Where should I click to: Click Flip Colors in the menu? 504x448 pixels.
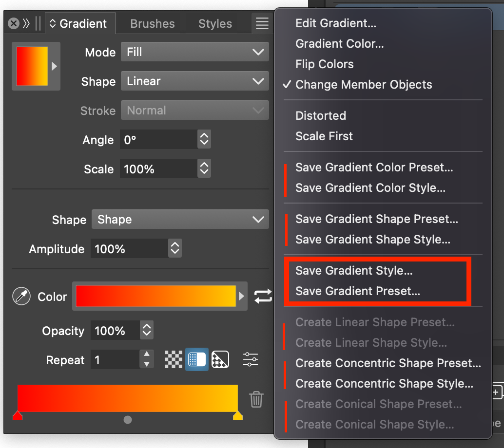point(325,64)
